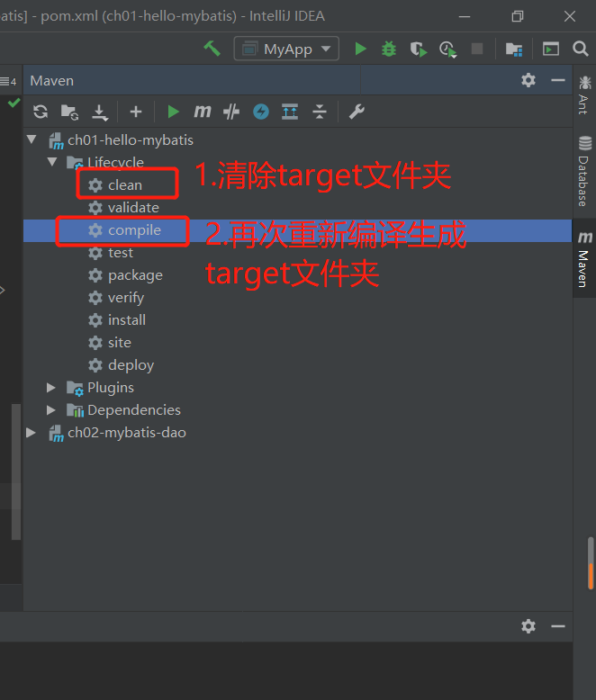
Task: Generate sources and update folders icon
Action: [69, 112]
